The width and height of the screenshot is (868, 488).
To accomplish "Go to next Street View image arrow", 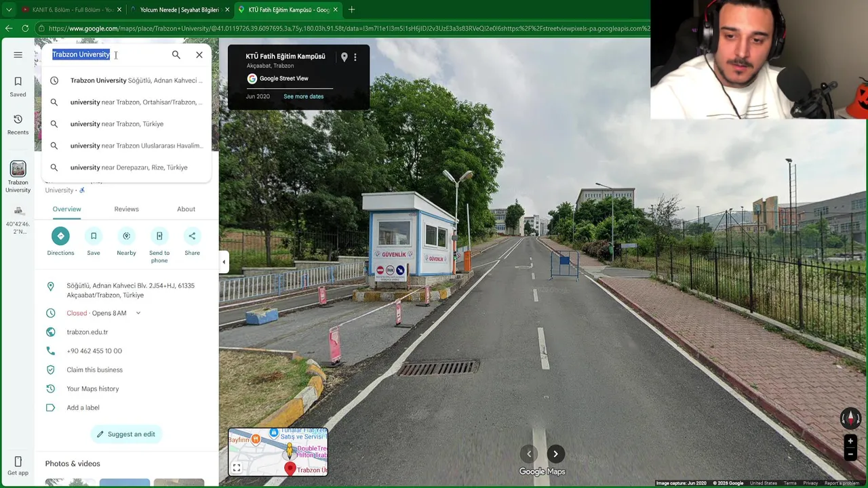I will tap(555, 454).
